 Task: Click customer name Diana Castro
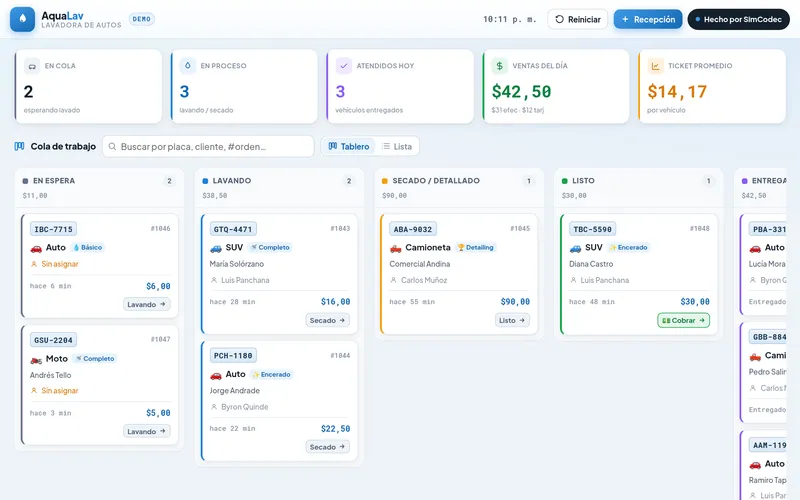click(591, 264)
